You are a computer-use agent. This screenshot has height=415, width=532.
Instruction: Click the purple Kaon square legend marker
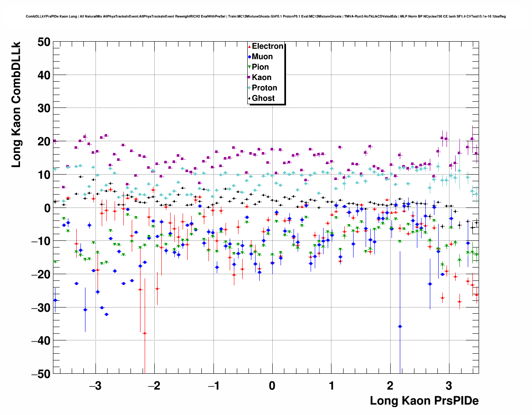(x=249, y=77)
